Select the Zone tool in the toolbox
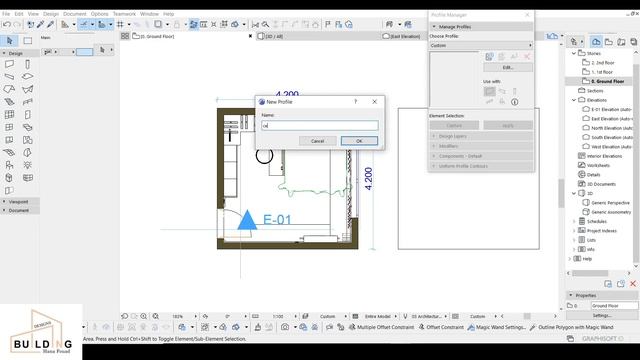The image size is (640, 360). click(27, 140)
